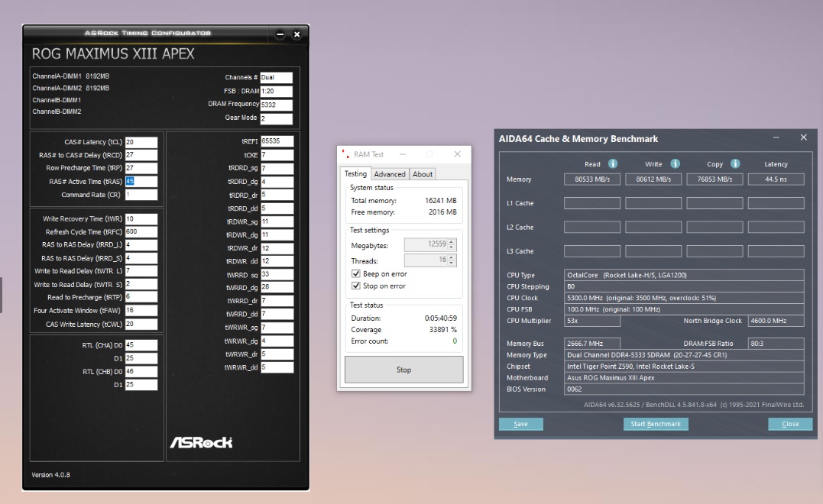Switch to the Testing tab

355,173
